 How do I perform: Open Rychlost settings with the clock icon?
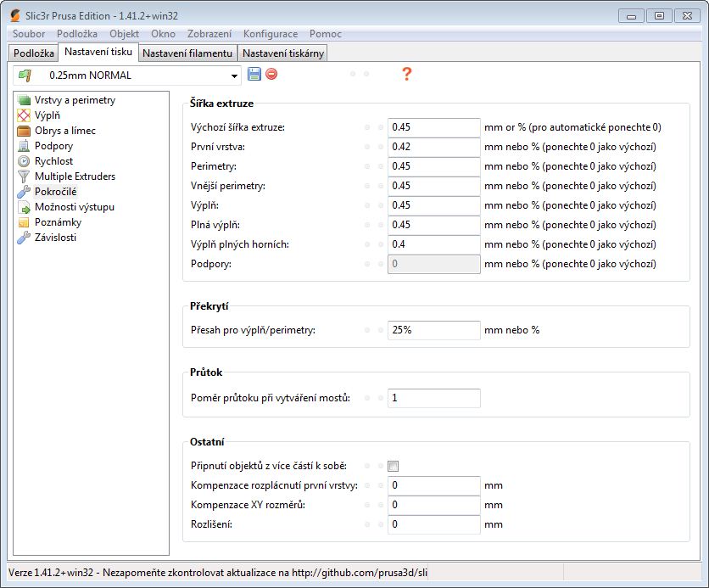pyautogui.click(x=53, y=161)
